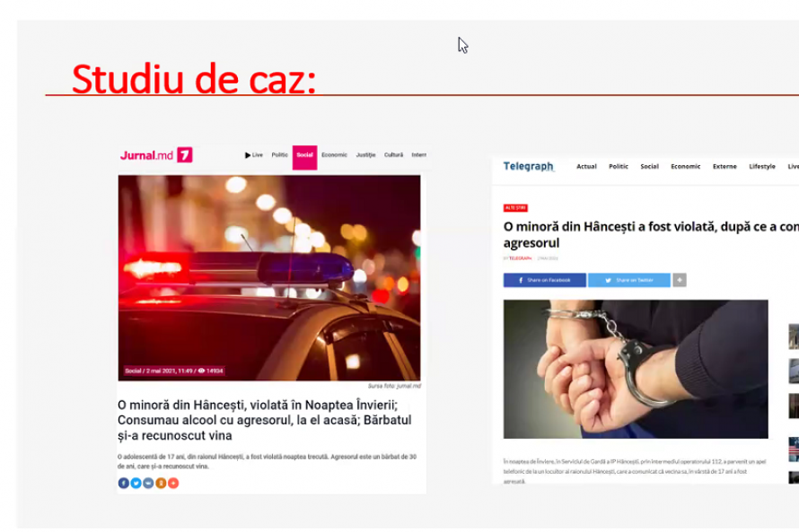Open Lifestyle in Telegraph navigation

762,167
